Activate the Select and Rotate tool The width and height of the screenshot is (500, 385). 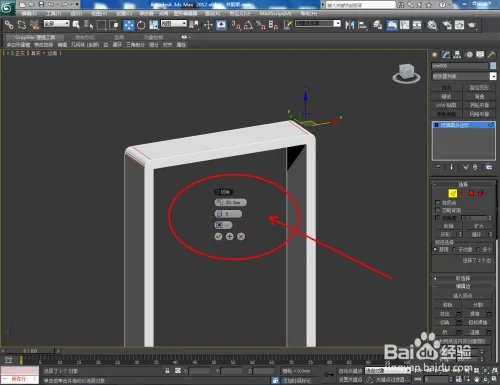(141, 25)
